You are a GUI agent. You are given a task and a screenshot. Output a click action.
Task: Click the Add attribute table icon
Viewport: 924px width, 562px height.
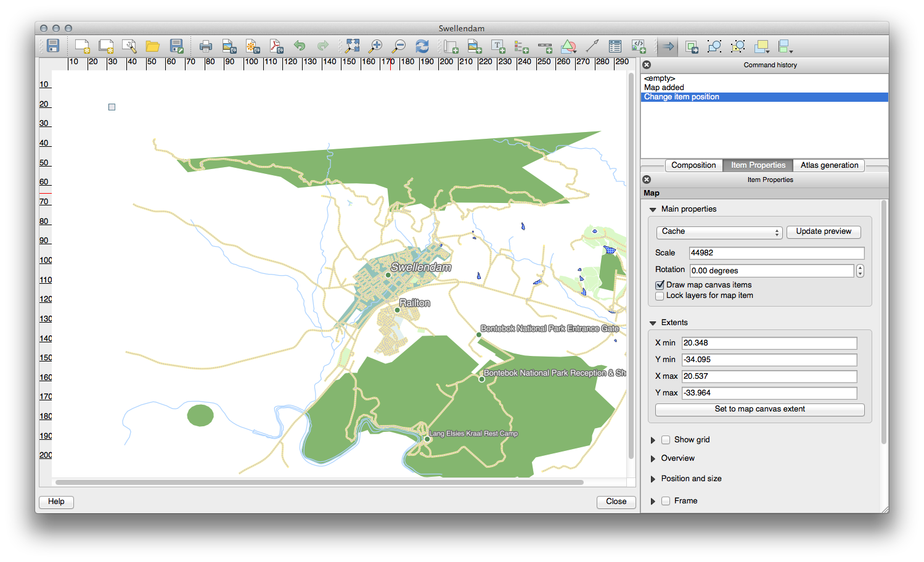pyautogui.click(x=615, y=46)
